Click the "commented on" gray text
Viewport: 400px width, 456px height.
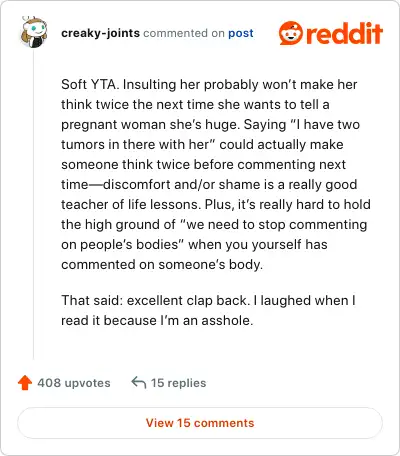pyautogui.click(x=184, y=33)
